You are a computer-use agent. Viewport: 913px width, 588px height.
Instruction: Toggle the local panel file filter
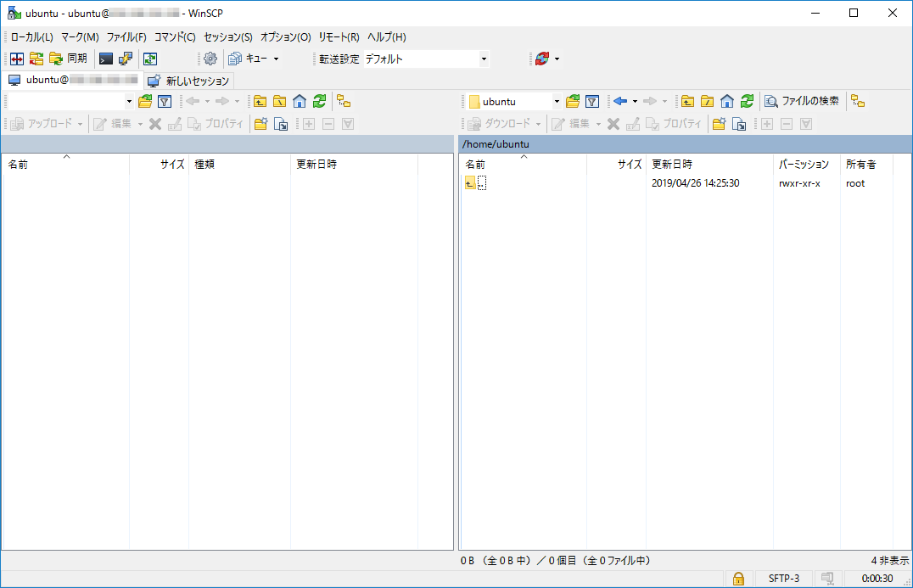(x=163, y=101)
